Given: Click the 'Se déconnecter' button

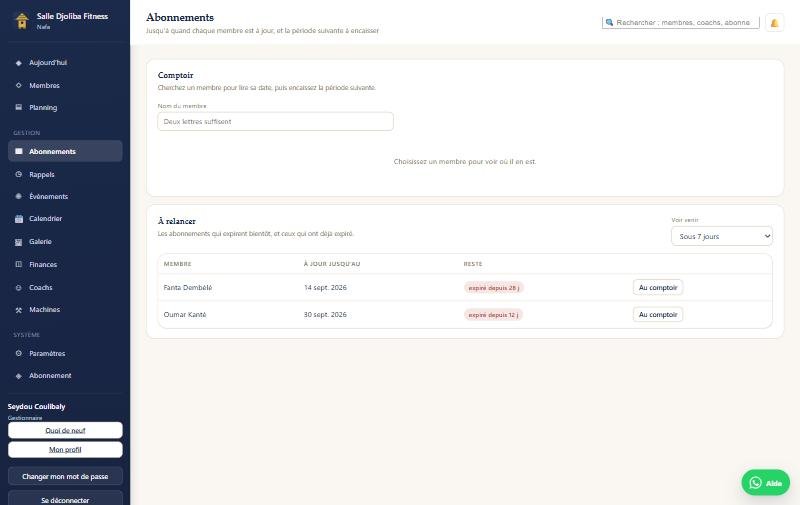Looking at the screenshot, I should point(65,500).
